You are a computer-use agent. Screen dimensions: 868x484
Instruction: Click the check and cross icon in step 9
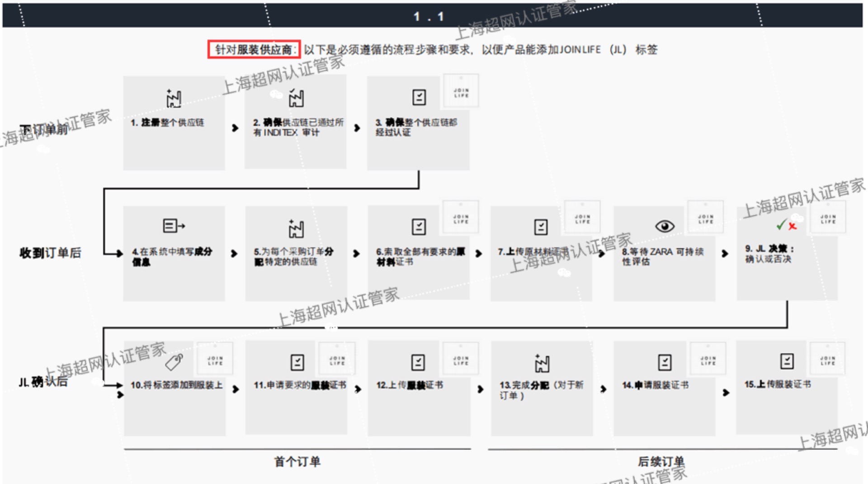pyautogui.click(x=787, y=225)
